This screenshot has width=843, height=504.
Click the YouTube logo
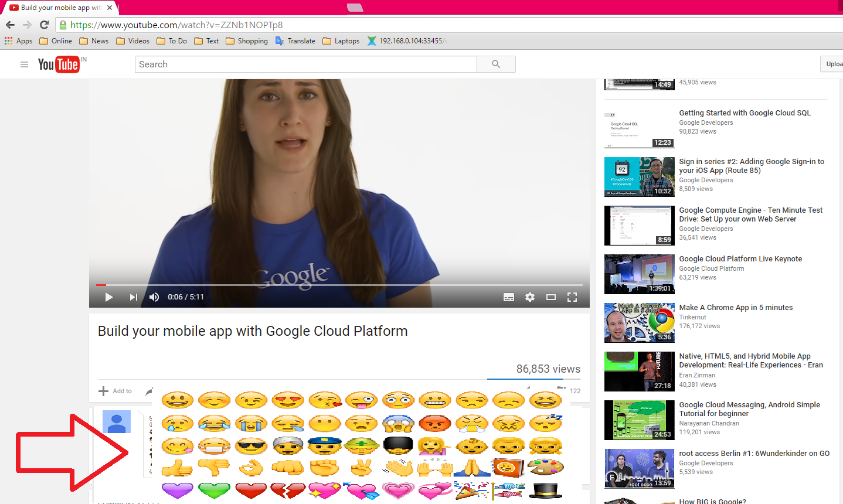point(58,64)
